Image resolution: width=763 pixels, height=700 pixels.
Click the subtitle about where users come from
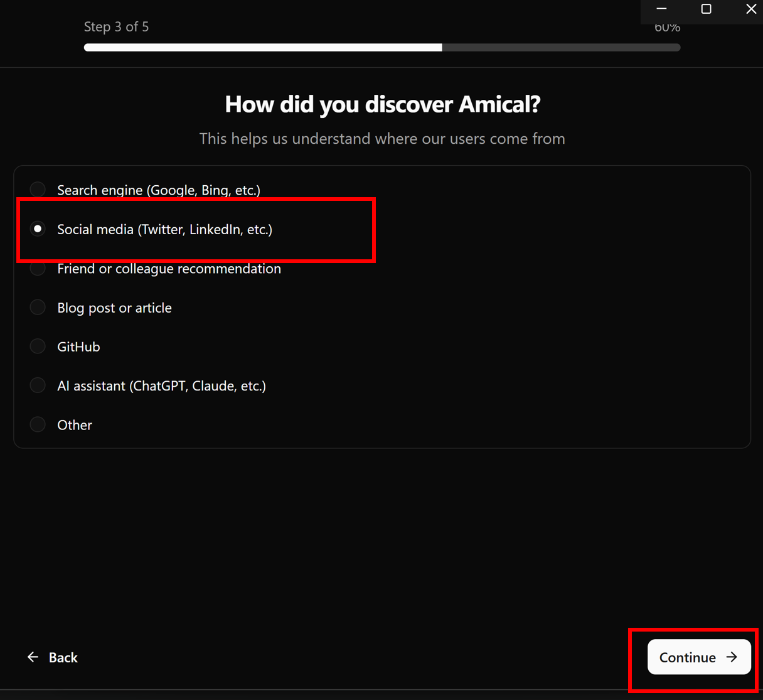coord(382,139)
